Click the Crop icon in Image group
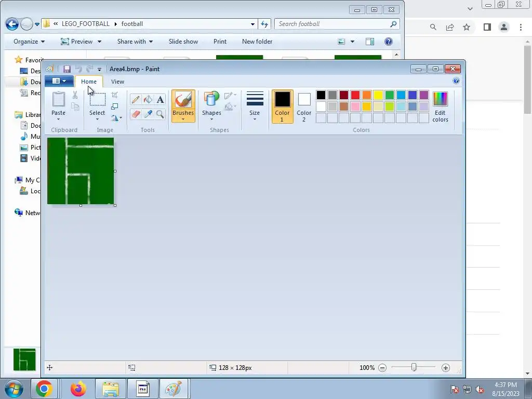The height and width of the screenshot is (399, 532). pyautogui.click(x=115, y=95)
